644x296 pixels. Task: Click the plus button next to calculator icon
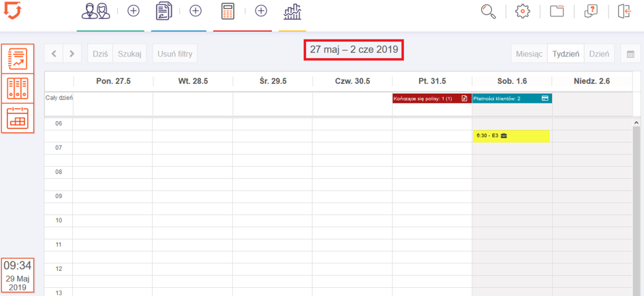[261, 12]
